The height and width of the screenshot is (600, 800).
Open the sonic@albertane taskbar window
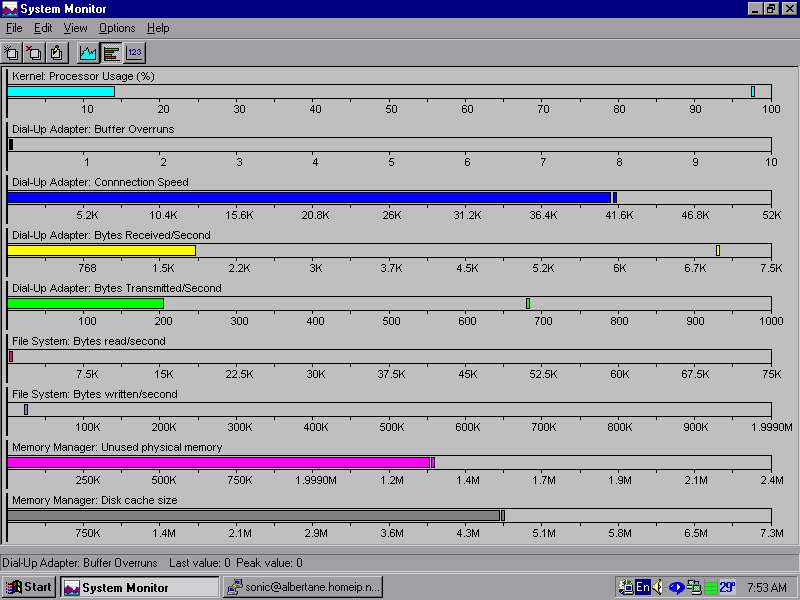click(303, 587)
